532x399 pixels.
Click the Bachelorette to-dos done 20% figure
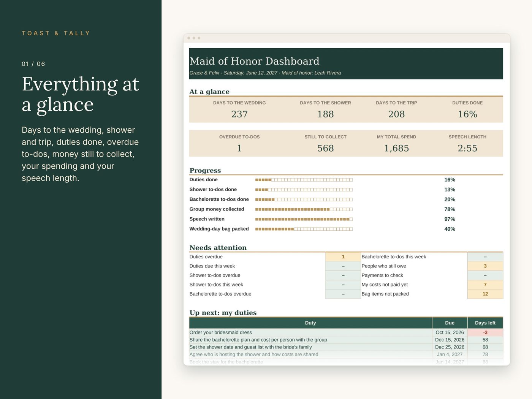pyautogui.click(x=450, y=199)
